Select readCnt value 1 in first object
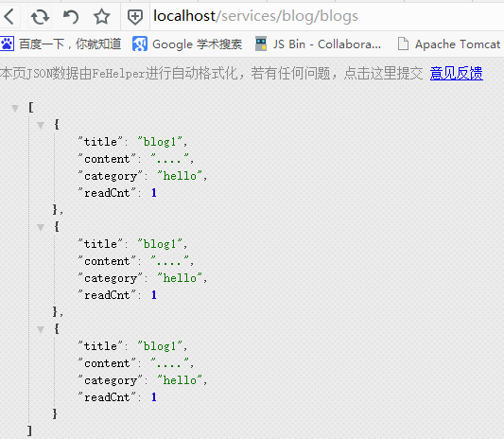504x439 pixels. pyautogui.click(x=154, y=193)
